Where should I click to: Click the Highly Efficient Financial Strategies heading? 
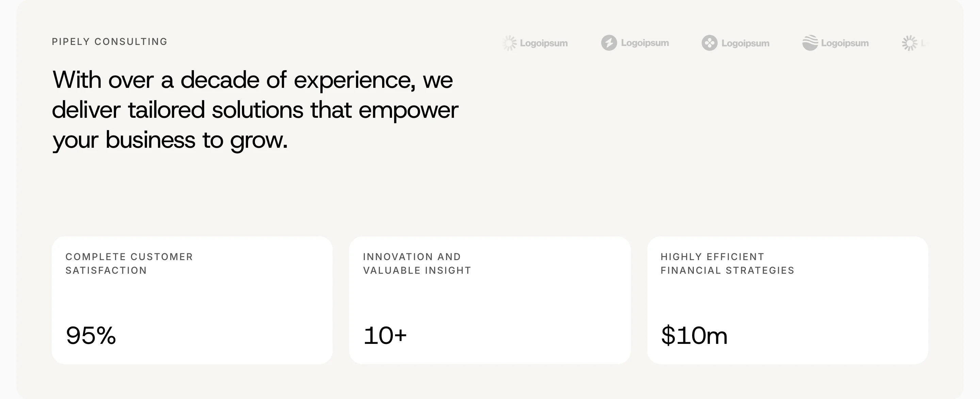(728, 264)
